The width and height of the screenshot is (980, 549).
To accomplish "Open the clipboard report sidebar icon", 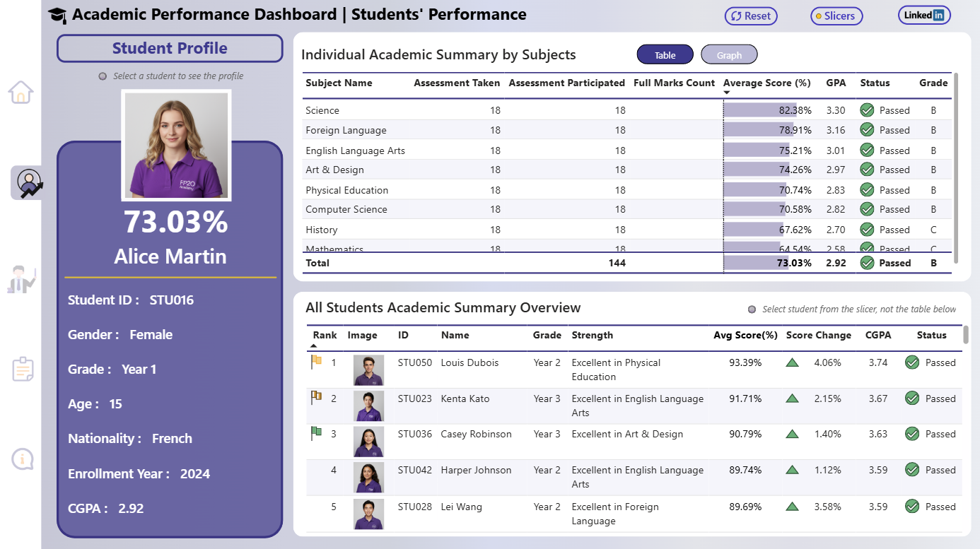I will (22, 370).
